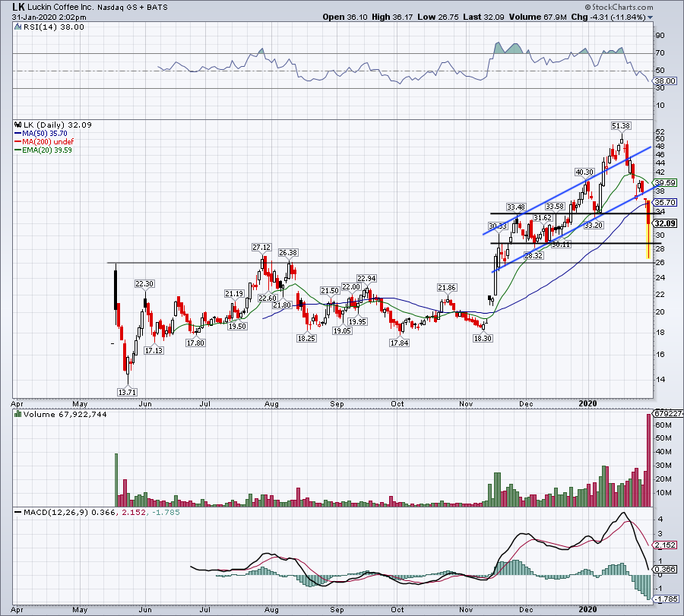This screenshot has height=616, width=684.
Task: Click the 18.30 low price label
Action: point(483,338)
